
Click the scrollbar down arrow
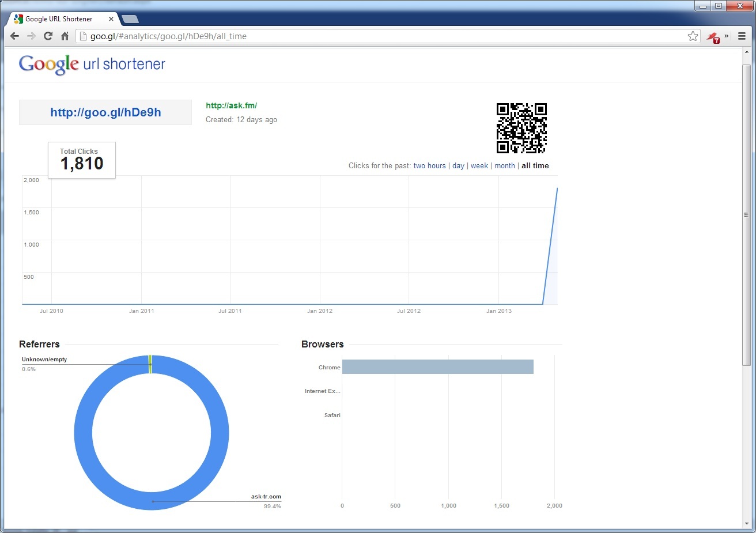pyautogui.click(x=747, y=524)
